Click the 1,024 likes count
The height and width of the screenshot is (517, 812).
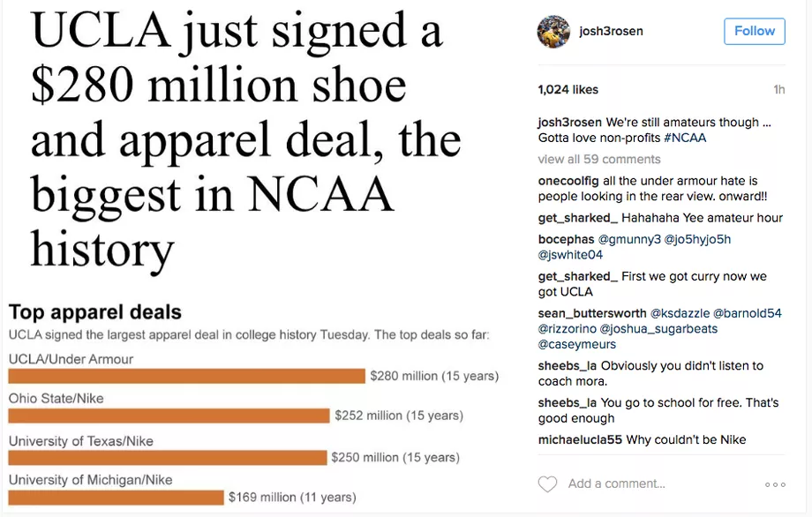(568, 89)
